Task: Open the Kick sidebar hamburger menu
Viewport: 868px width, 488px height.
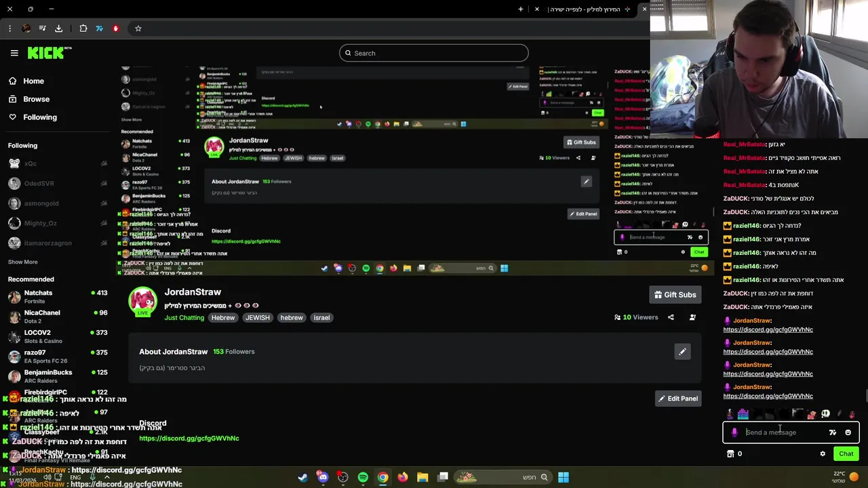Action: [14, 53]
